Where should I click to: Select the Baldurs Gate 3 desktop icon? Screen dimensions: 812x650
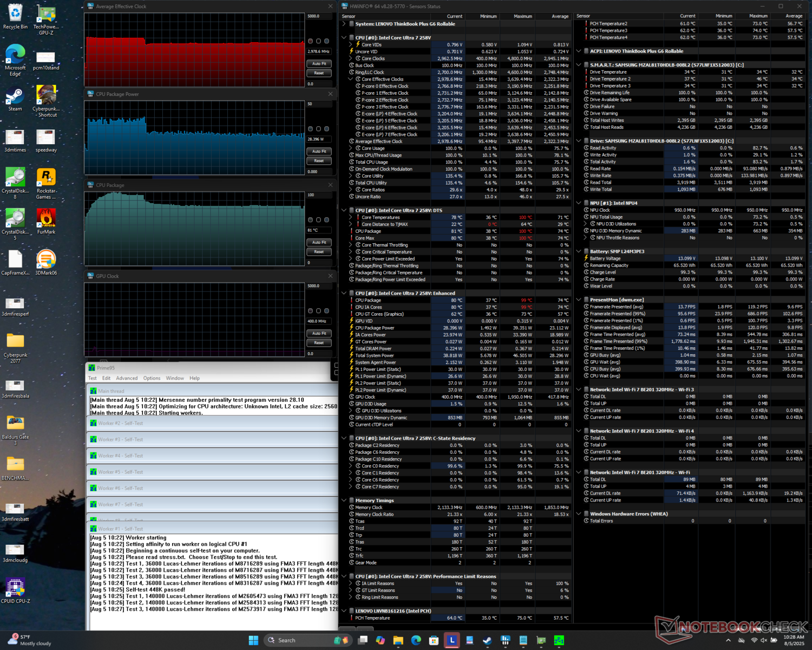coord(15,431)
